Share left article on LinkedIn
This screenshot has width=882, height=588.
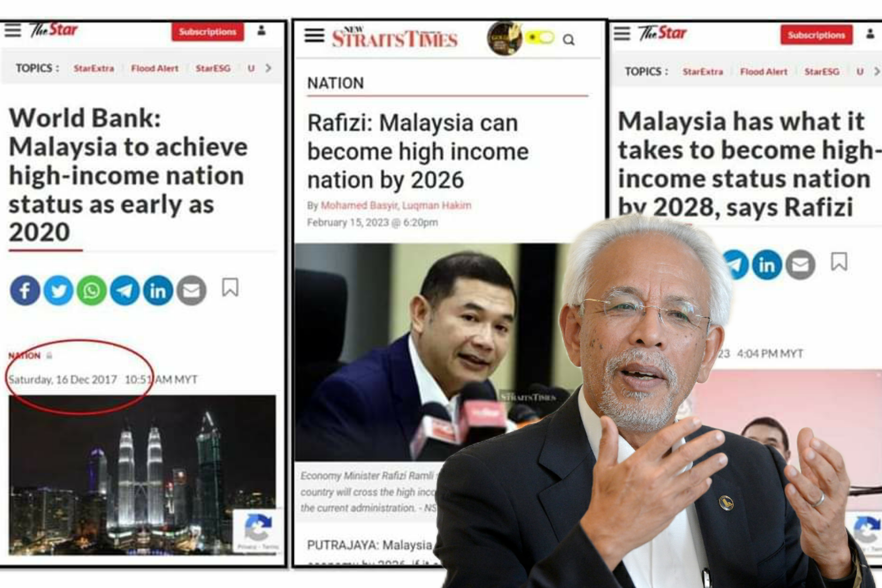(x=158, y=290)
